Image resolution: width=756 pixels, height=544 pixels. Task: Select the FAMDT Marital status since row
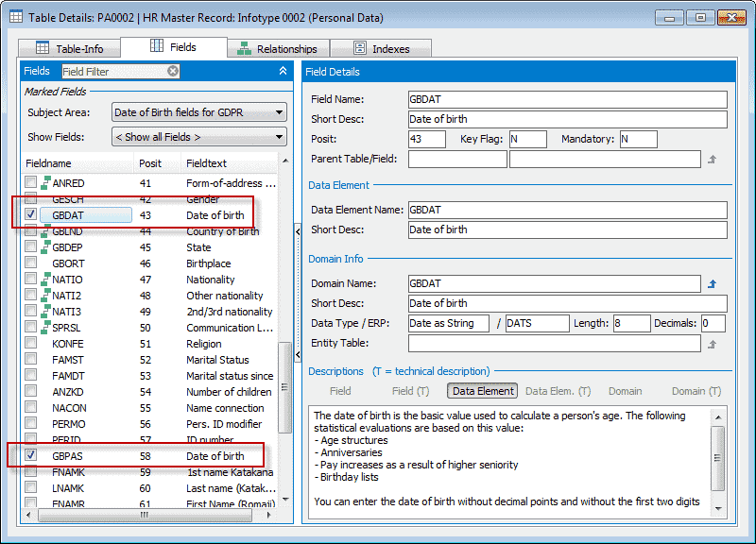click(149, 376)
